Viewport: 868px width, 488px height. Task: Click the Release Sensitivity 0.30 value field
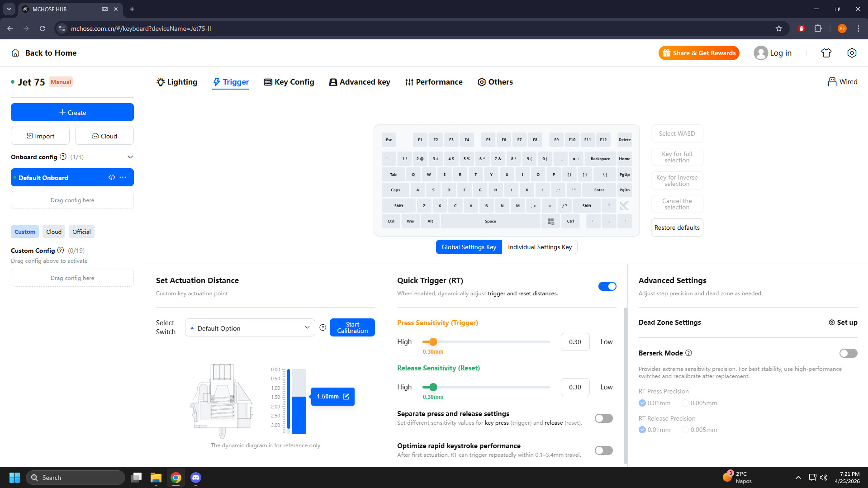(x=575, y=387)
